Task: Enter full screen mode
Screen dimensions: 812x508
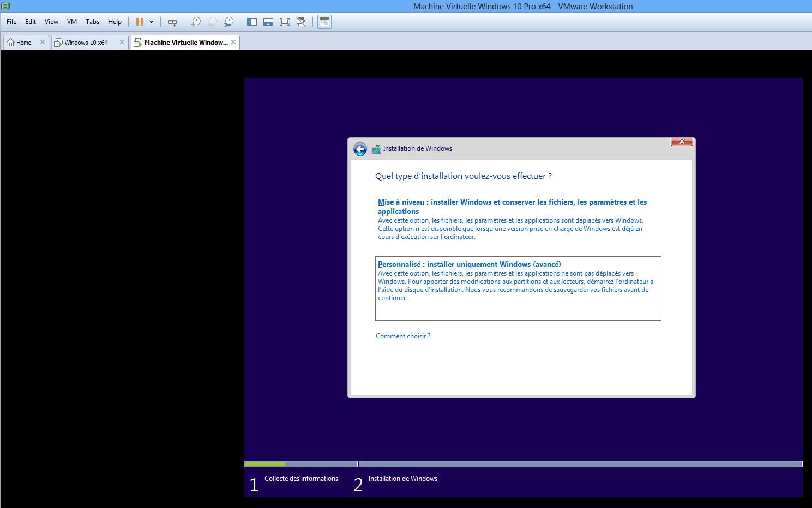Action: pos(285,22)
